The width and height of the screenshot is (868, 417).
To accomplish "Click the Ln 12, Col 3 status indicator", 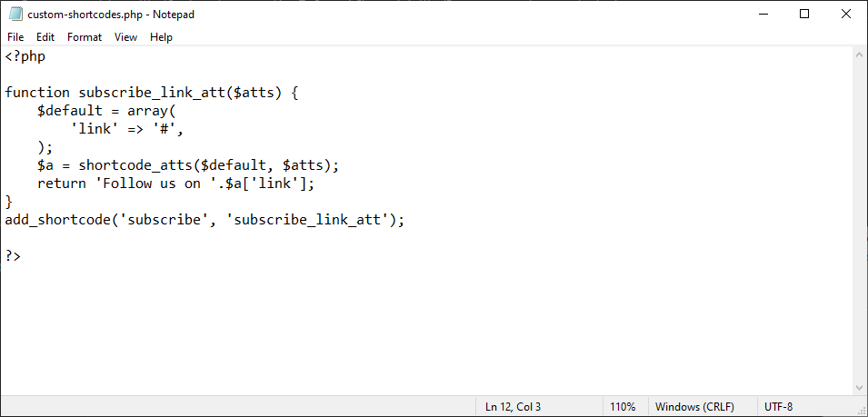I will tap(513, 407).
